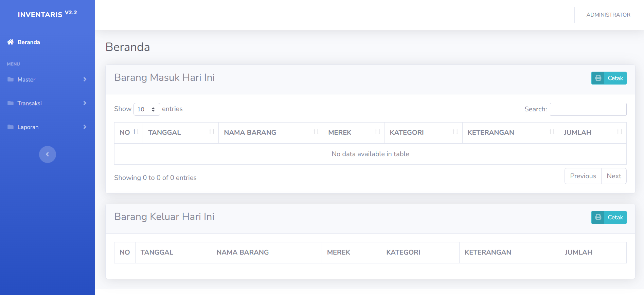Sort by NO column arrows

click(136, 132)
